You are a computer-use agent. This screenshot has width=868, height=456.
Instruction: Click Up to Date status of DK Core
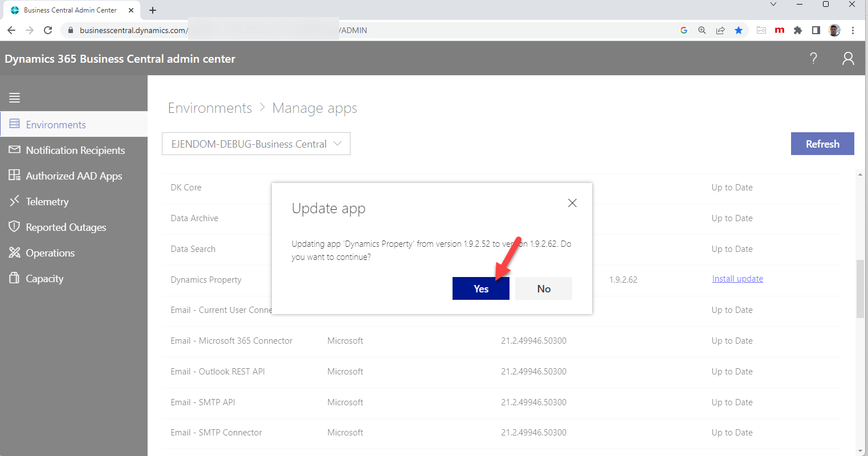coord(732,188)
